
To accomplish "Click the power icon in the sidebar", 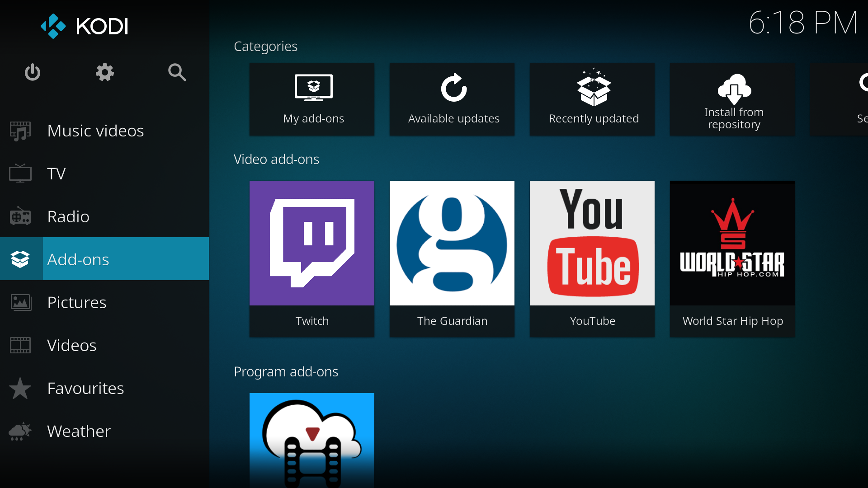I will (x=33, y=72).
